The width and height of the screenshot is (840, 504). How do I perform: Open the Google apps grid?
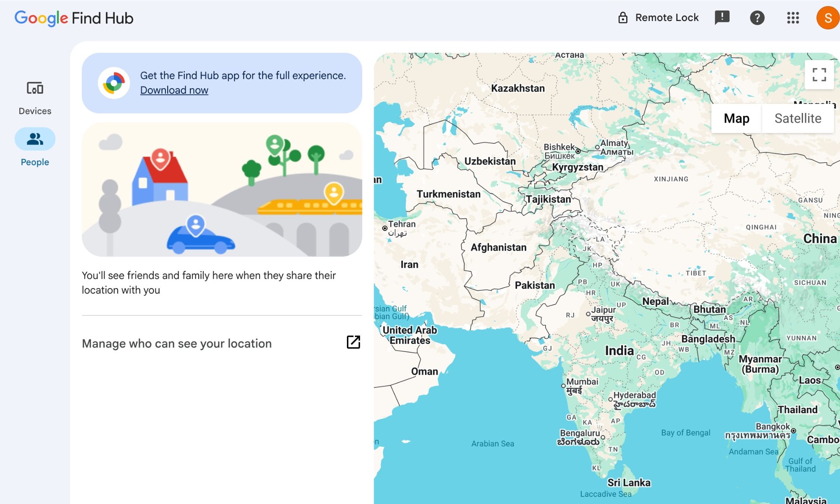pos(793,18)
